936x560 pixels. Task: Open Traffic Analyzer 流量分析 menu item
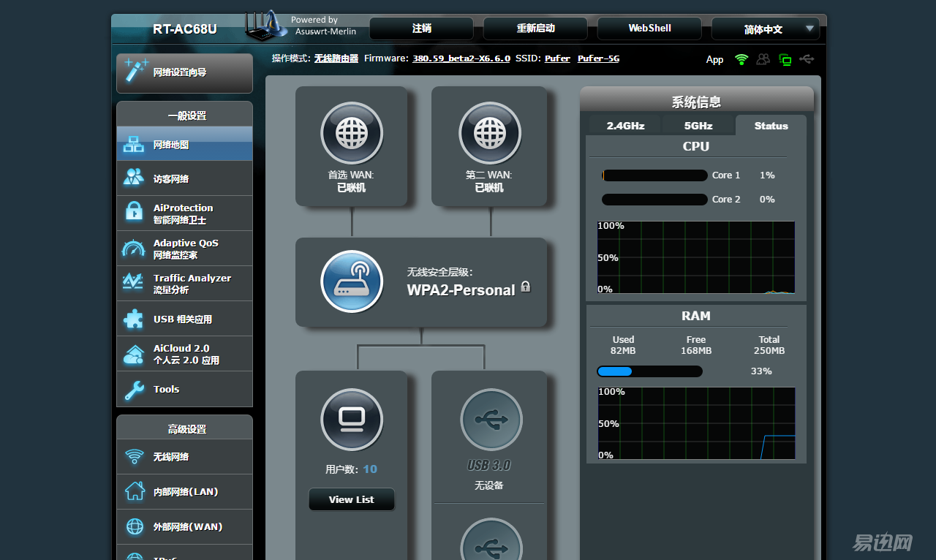pyautogui.click(x=184, y=284)
